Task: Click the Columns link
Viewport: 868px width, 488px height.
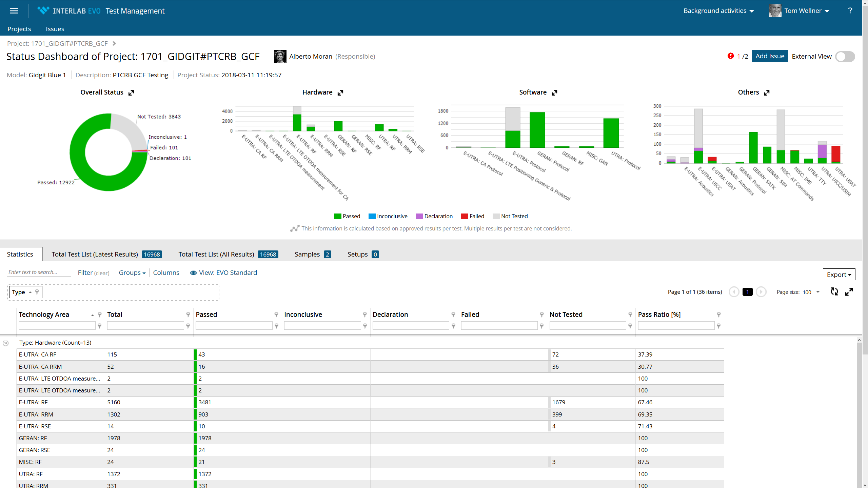Action: (x=166, y=272)
